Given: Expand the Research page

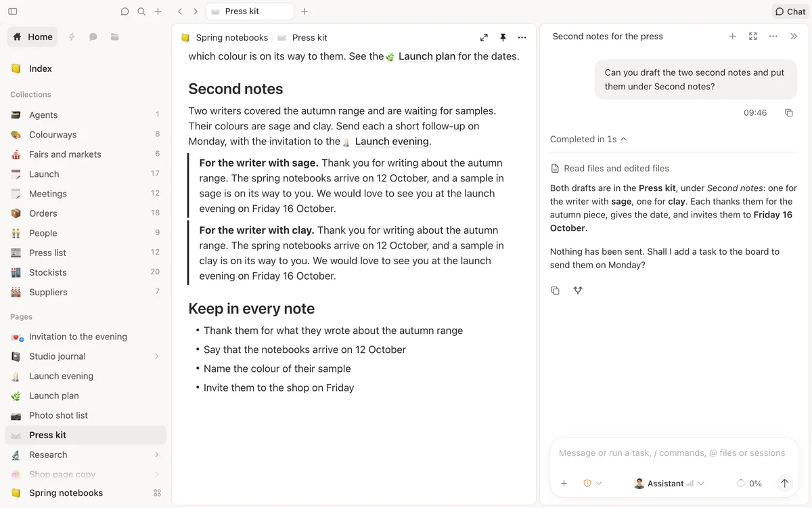Looking at the screenshot, I should pyautogui.click(x=157, y=455).
